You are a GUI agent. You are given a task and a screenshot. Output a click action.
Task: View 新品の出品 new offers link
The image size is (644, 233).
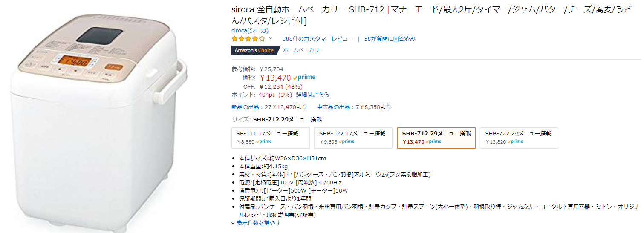[269, 107]
